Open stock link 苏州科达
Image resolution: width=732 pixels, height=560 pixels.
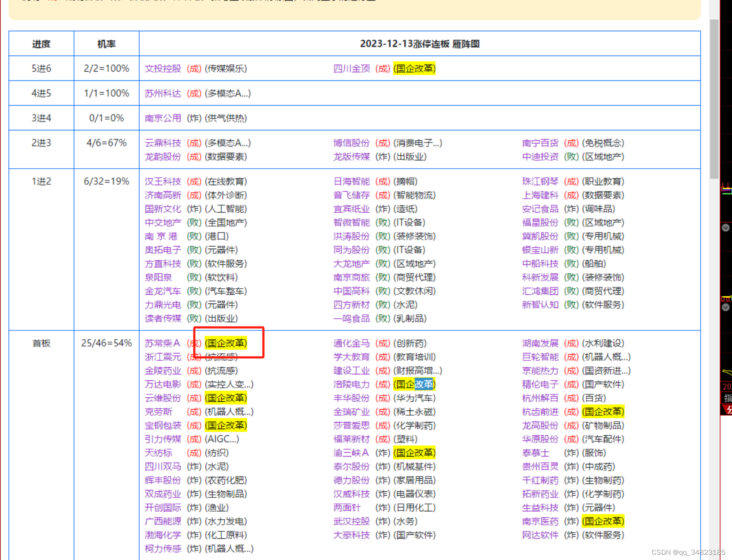point(163,93)
